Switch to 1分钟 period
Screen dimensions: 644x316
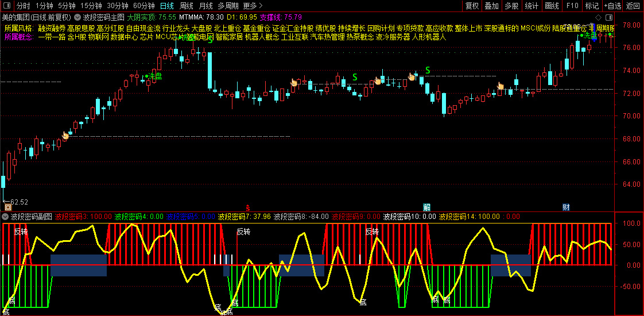(44, 6)
